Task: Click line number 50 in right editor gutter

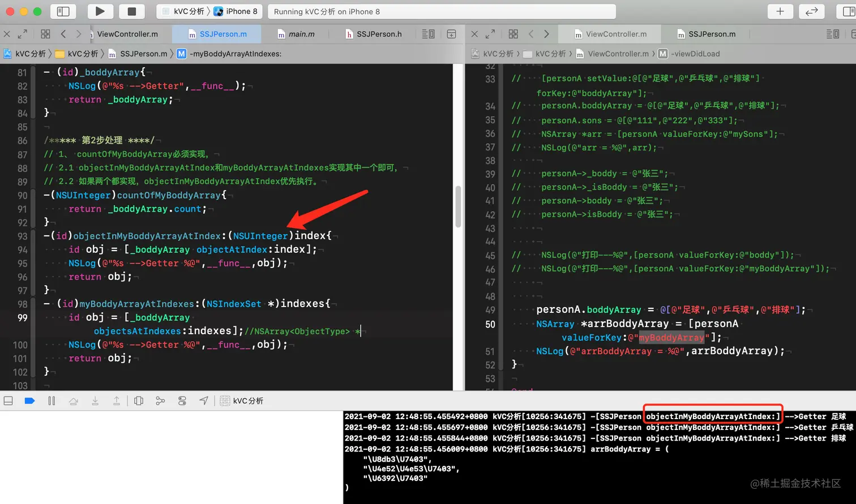Action: pos(490,324)
